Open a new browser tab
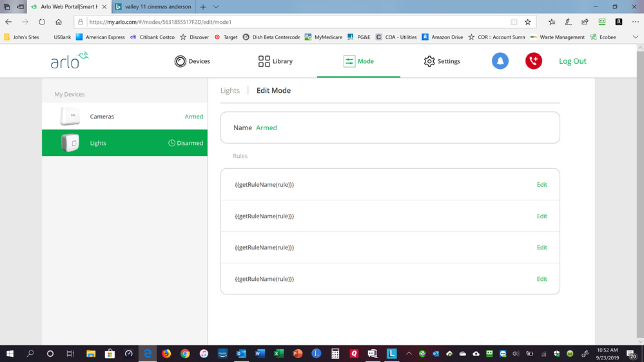 [203, 6]
